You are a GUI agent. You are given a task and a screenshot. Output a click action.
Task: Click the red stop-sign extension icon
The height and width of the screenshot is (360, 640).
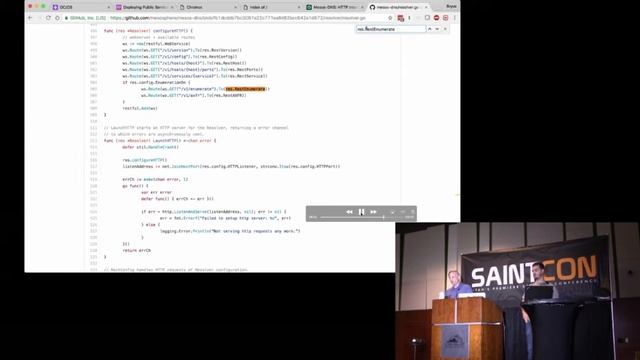436,18
